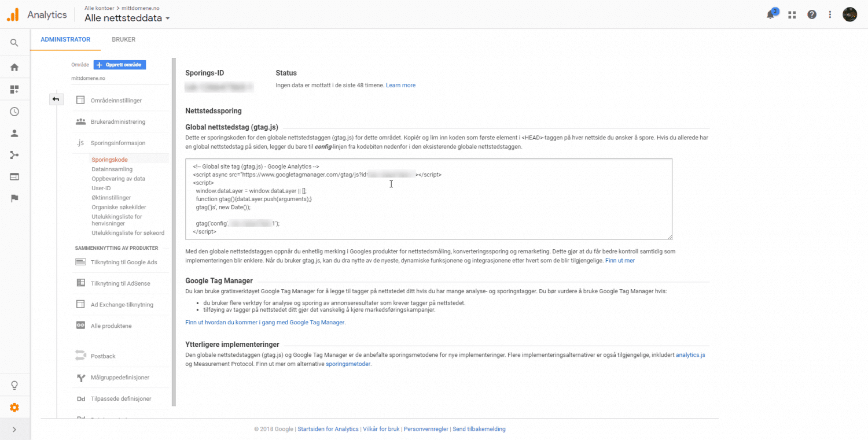Open the three-dot more options menu
This screenshot has height=440, width=868.
coord(830,15)
